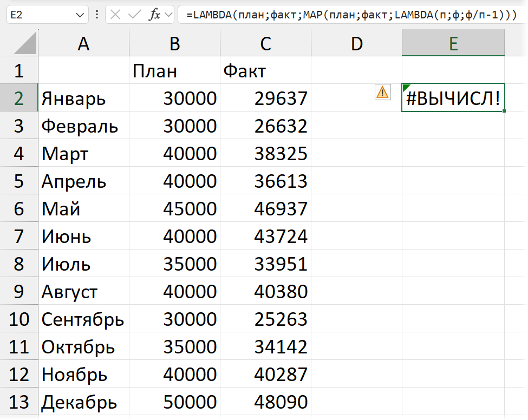Select row 5 header
Viewport: 528px width, 420px height.
pyautogui.click(x=19, y=180)
